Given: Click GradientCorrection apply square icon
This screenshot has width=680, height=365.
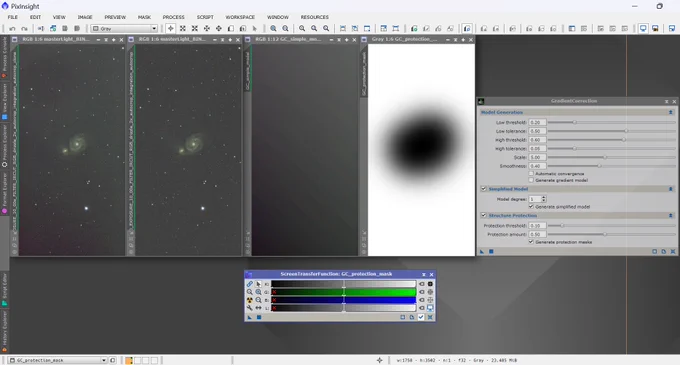Looking at the screenshot, I should (491, 251).
